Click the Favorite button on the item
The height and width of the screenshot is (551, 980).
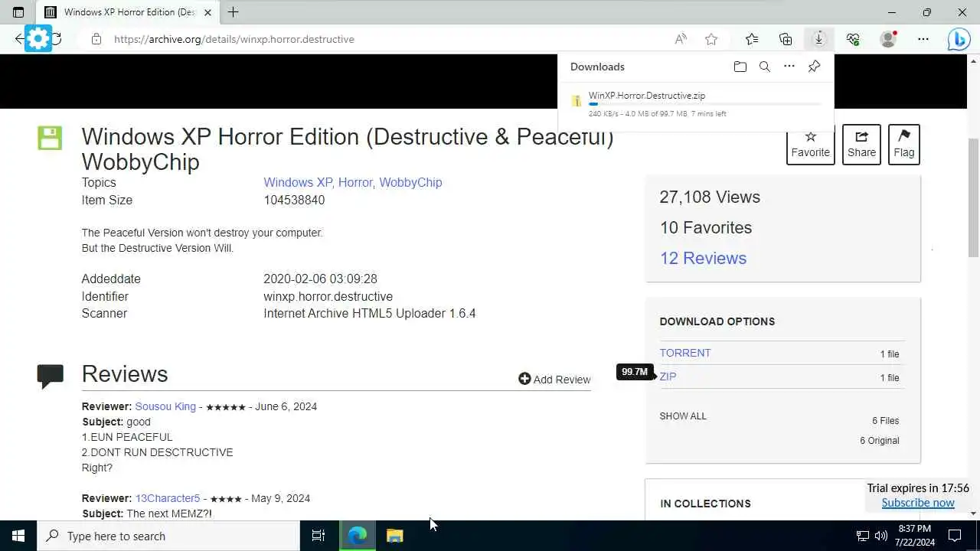coord(811,144)
